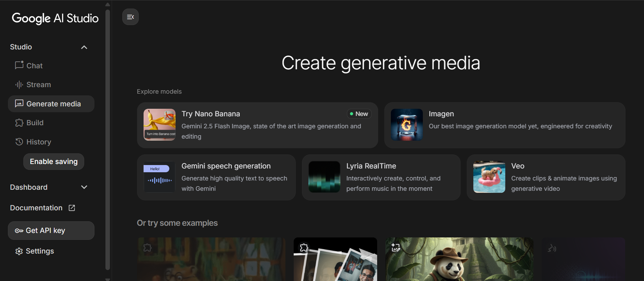This screenshot has width=644, height=281.
Task: Open the Gemini speech generation card
Action: [x=216, y=177]
